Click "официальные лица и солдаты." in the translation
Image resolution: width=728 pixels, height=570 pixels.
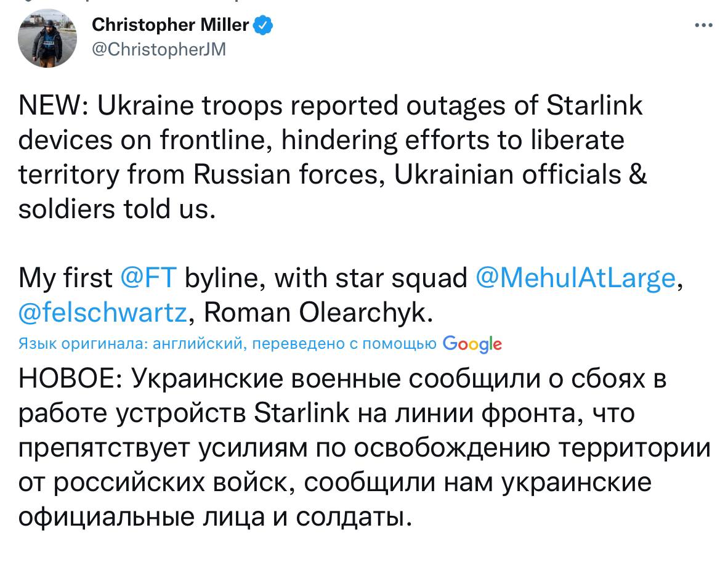pyautogui.click(x=214, y=517)
